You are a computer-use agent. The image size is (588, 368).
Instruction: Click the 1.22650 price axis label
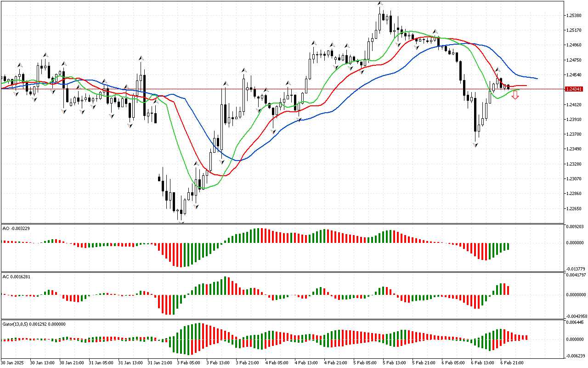pyautogui.click(x=574, y=209)
